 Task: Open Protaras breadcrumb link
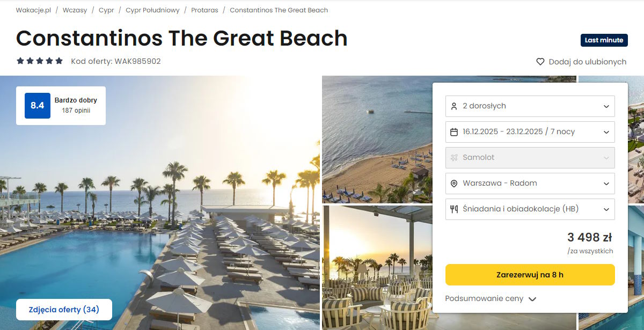pyautogui.click(x=204, y=10)
